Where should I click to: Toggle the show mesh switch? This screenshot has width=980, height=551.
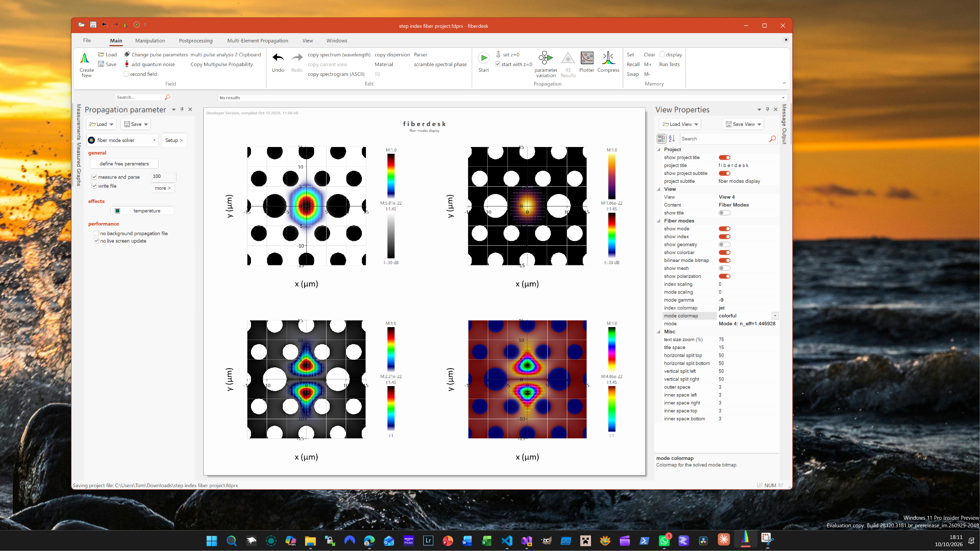click(725, 268)
